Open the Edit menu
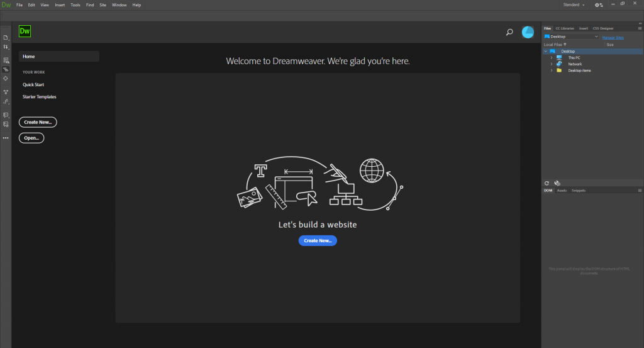Viewport: 644px width, 348px height. (x=31, y=5)
